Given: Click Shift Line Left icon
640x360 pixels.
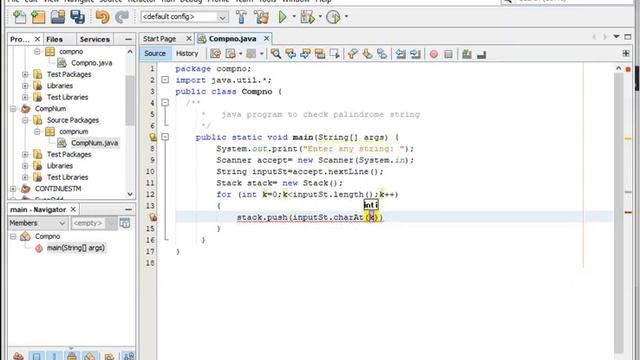Looking at the screenshot, I should click(x=401, y=54).
